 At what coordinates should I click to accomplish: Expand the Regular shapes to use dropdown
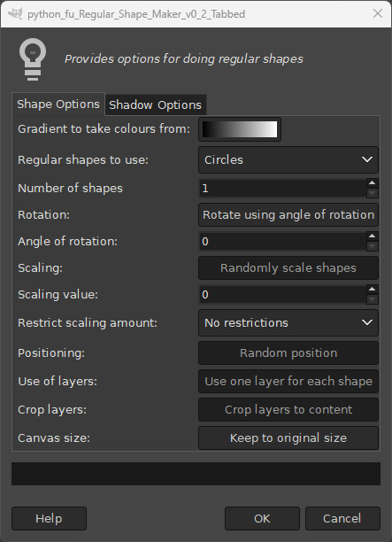288,159
